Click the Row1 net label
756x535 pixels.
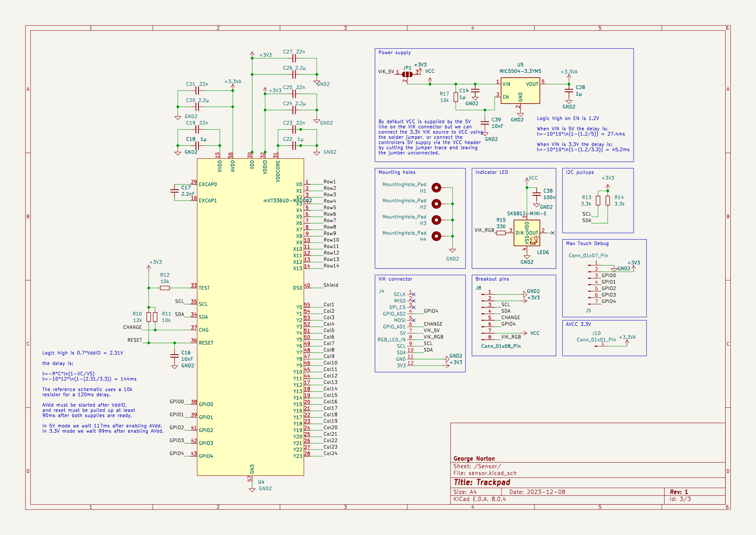point(330,182)
